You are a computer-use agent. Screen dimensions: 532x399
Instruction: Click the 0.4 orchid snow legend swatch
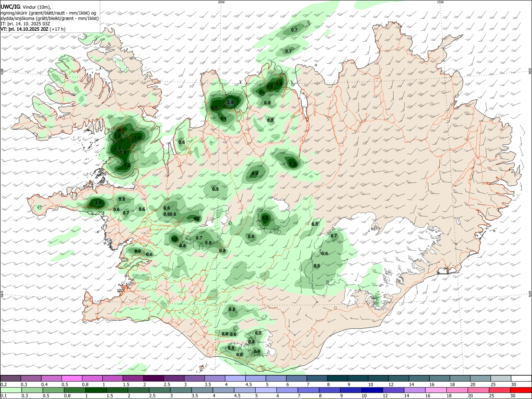[51, 378]
